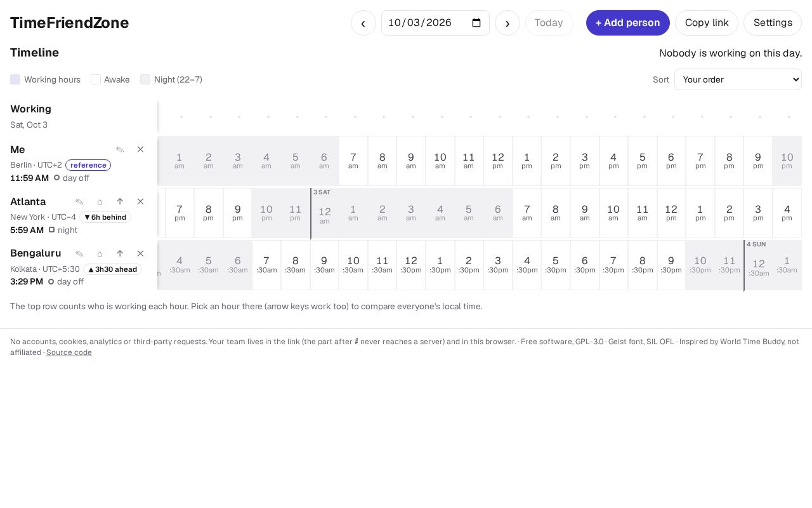Screen dimensions: 812x508
Task: Open the Sort dropdown showing Your order
Action: (738, 79)
